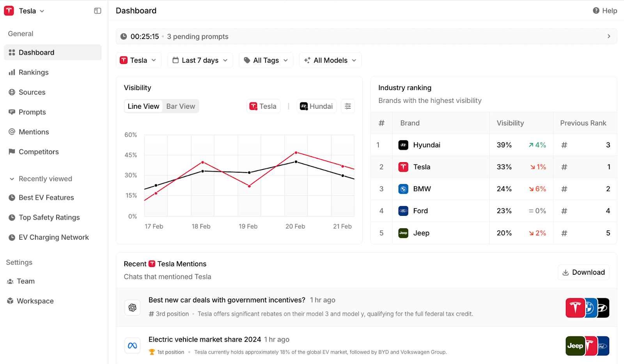Viewport: 624px width, 364px height.
Task: Open the 'Best new car deals' mention
Action: pos(227,300)
